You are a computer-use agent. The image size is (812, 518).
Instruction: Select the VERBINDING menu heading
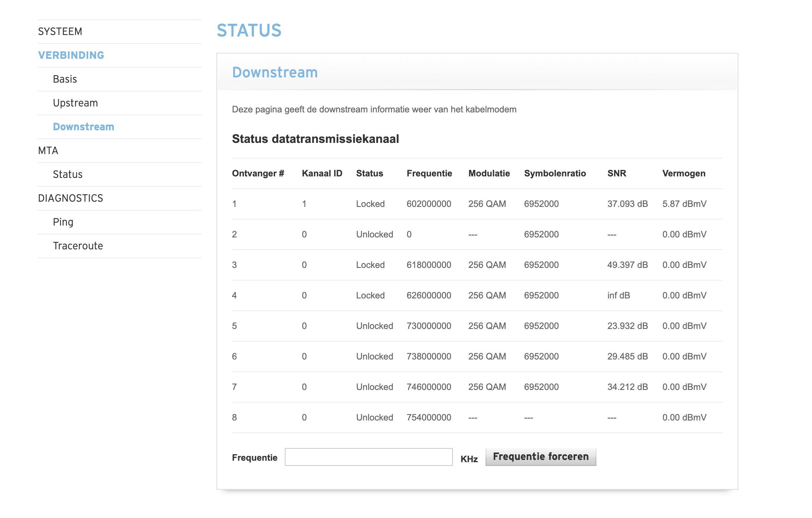coord(71,55)
